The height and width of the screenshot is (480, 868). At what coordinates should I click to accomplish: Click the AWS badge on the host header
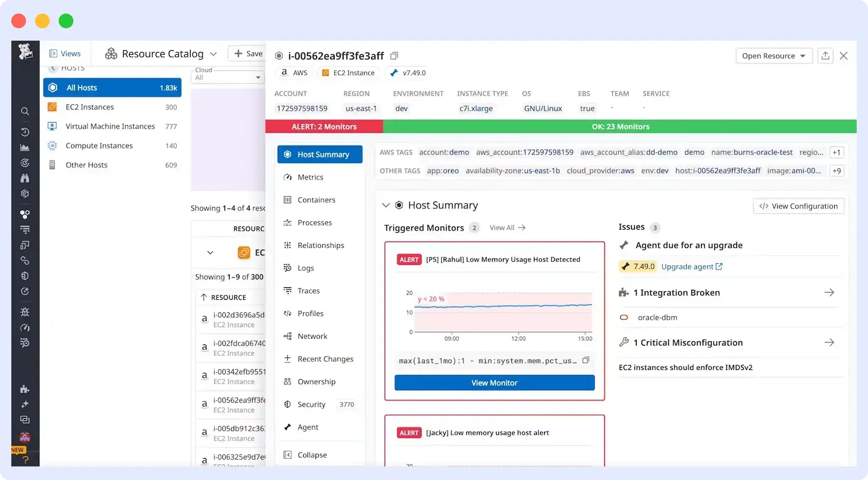pos(294,72)
